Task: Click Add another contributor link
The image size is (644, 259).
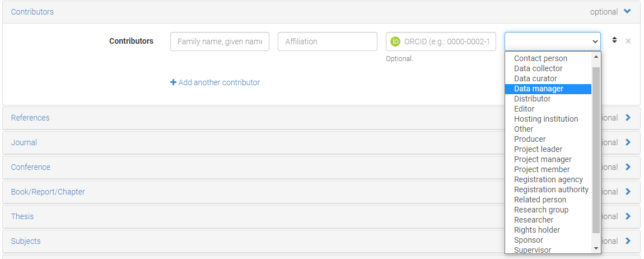Action: click(219, 82)
